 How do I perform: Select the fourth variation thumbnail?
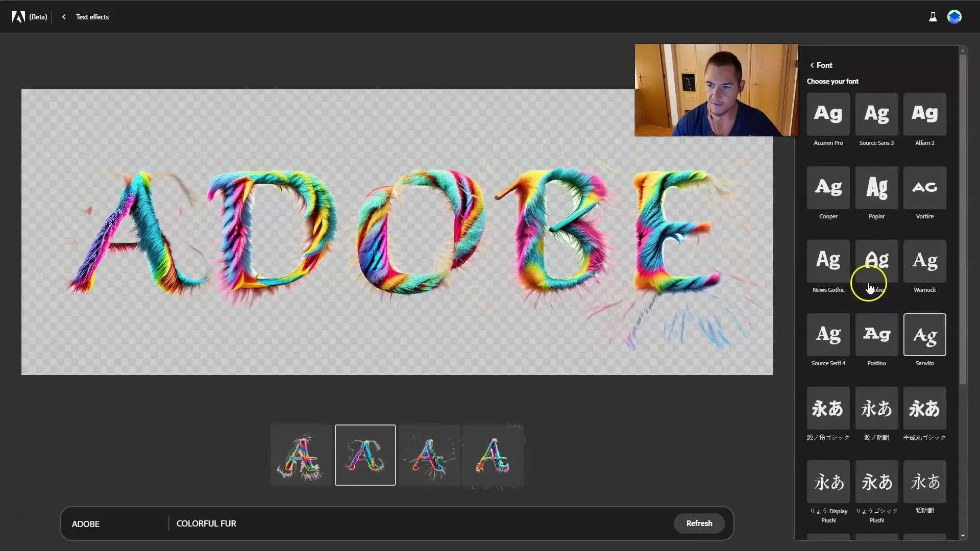(x=493, y=455)
